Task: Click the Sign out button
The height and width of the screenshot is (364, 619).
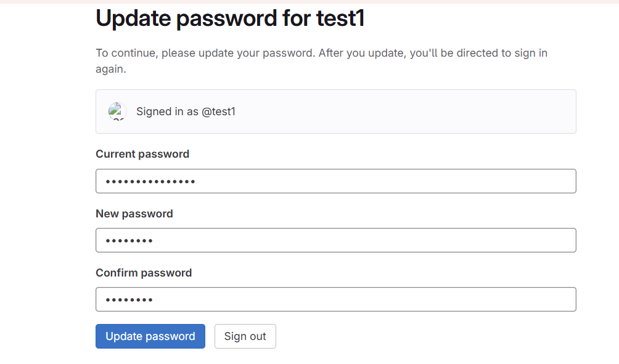Action: [245, 336]
